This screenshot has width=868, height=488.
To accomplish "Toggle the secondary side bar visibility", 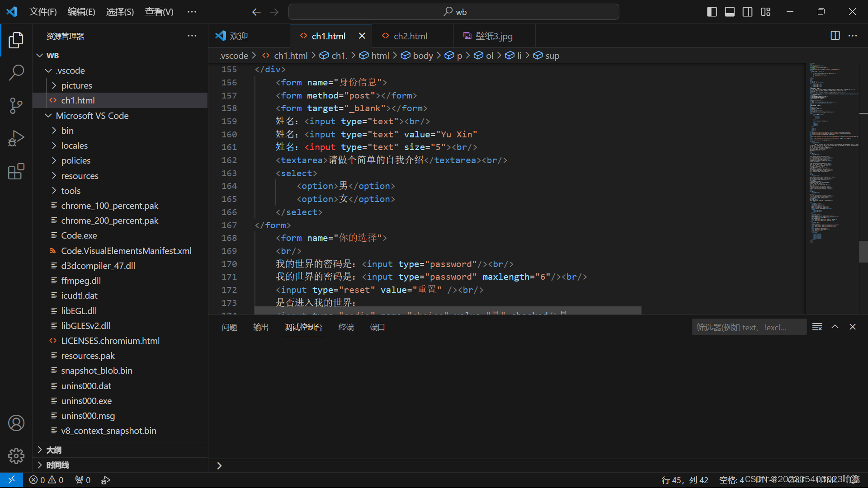I will (x=747, y=12).
